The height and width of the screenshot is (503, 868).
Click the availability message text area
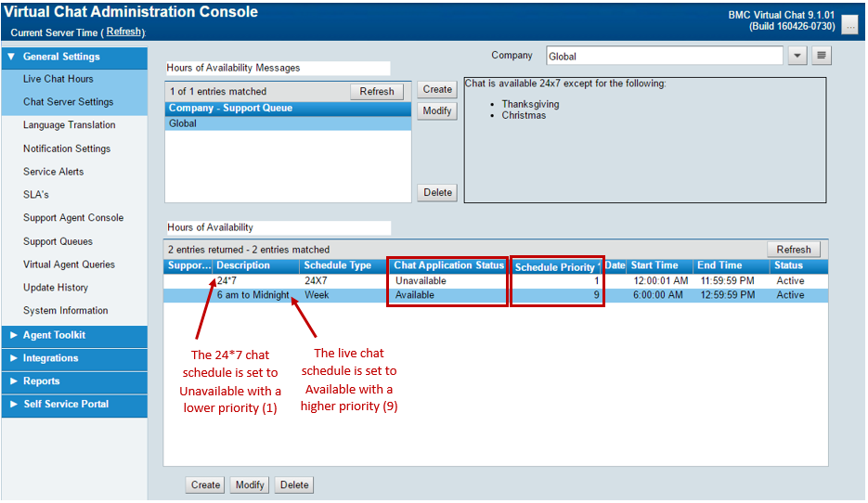coord(645,140)
